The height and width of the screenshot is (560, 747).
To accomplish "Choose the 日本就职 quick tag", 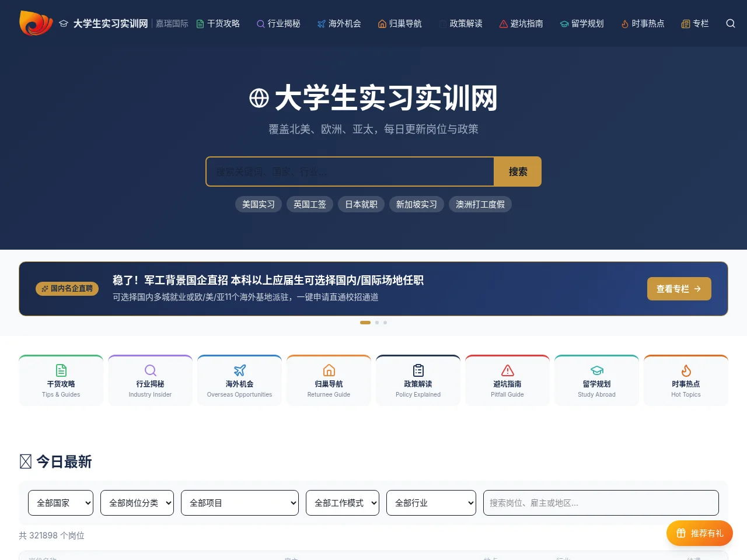I will click(x=361, y=204).
